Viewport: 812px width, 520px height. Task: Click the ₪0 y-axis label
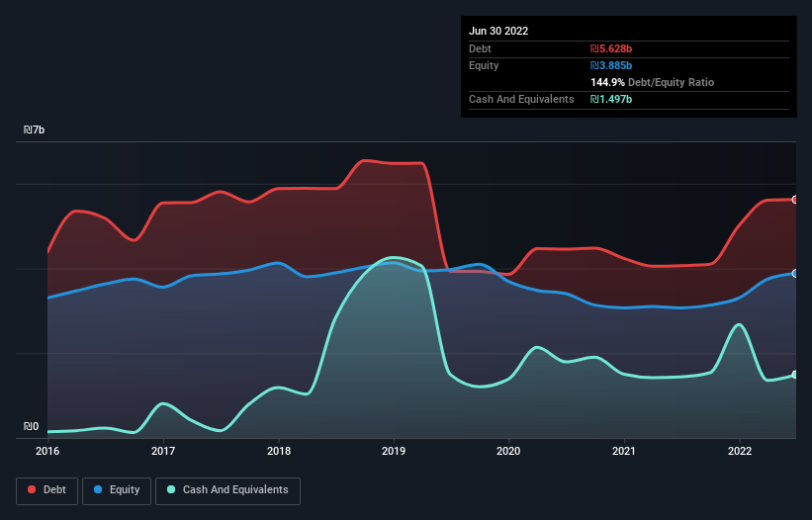tap(31, 426)
